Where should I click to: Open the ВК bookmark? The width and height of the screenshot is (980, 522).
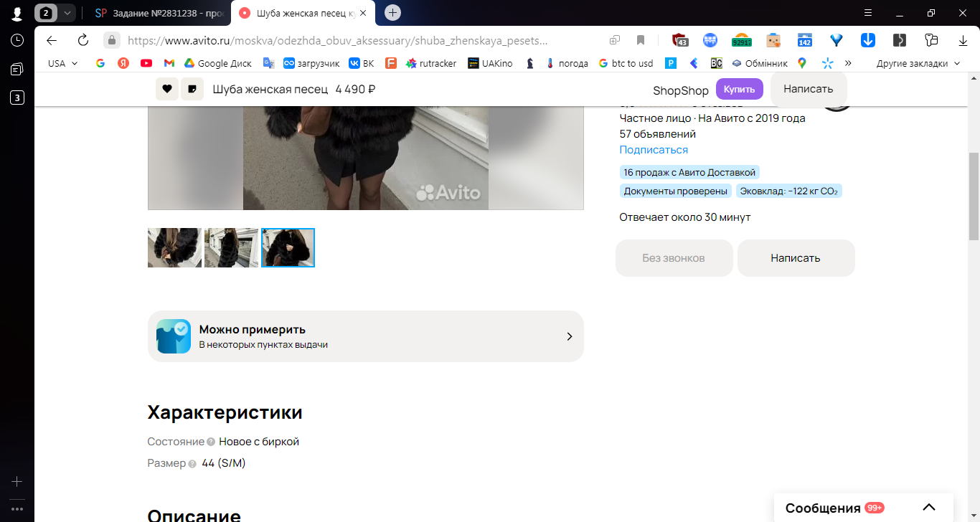(x=362, y=63)
